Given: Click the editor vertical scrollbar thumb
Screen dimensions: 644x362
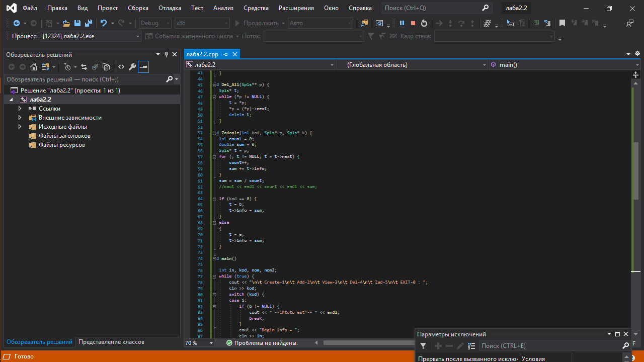Looking at the screenshot, I should [x=636, y=172].
